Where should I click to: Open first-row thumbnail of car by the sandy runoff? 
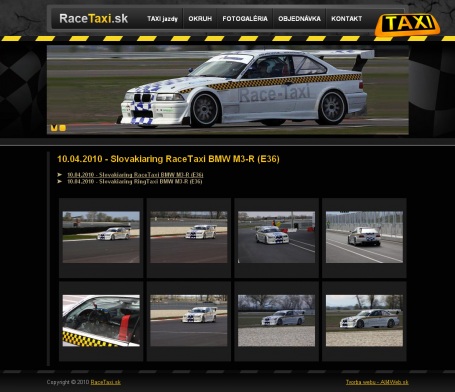point(189,237)
